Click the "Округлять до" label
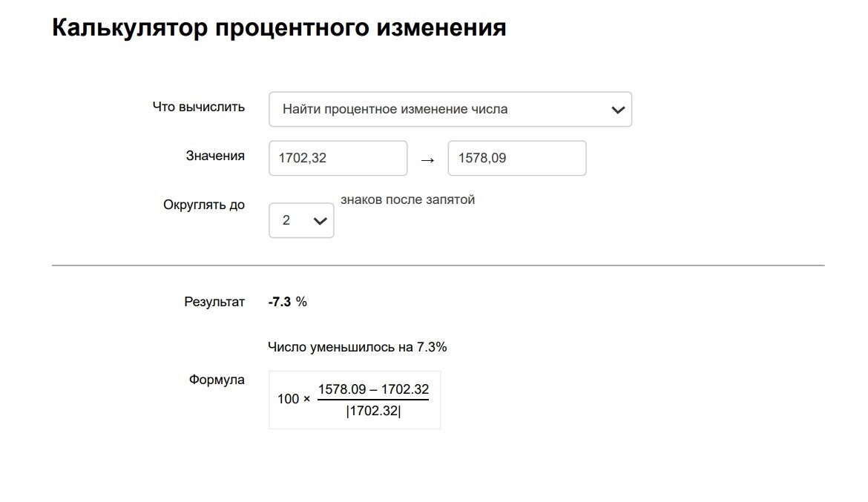868x502 pixels. click(x=204, y=205)
